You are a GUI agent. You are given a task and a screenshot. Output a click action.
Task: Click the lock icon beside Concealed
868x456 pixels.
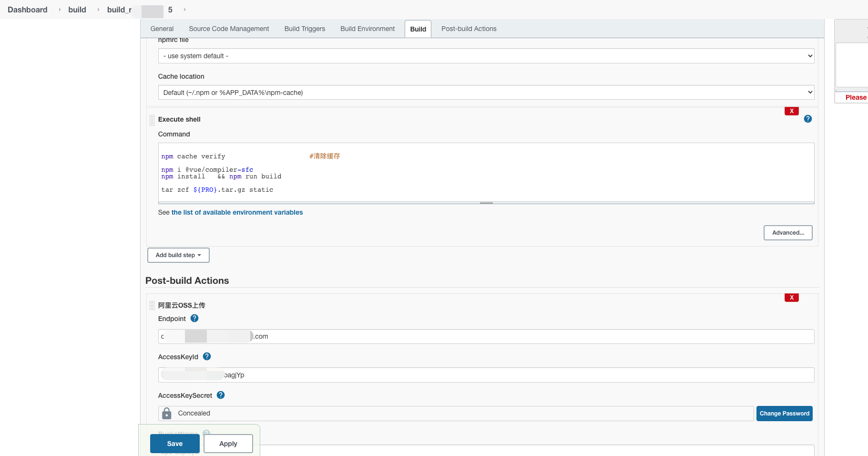coord(166,413)
